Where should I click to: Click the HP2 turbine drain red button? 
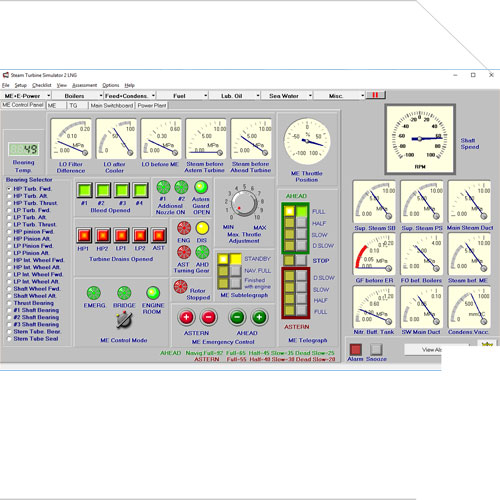pyautogui.click(x=103, y=235)
